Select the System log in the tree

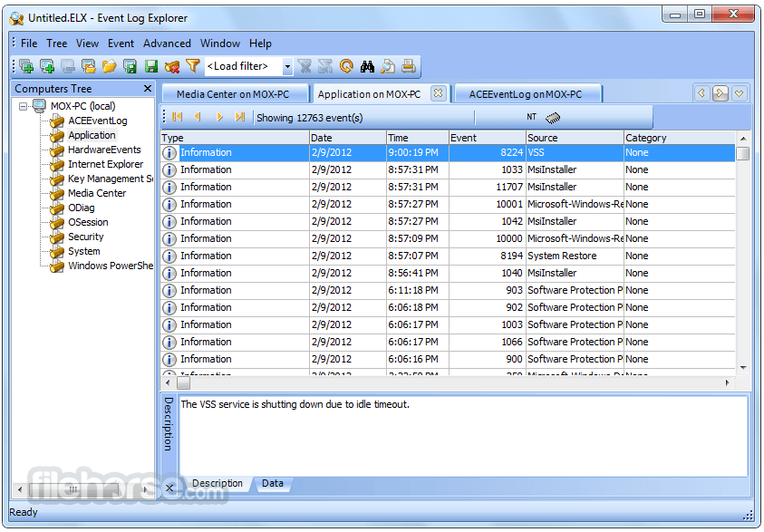[x=83, y=251]
